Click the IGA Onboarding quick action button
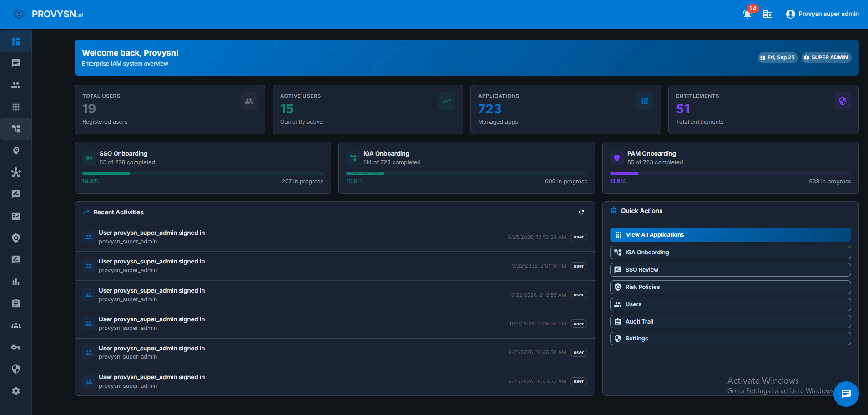Screen dimensions: 868x415 point(730,253)
